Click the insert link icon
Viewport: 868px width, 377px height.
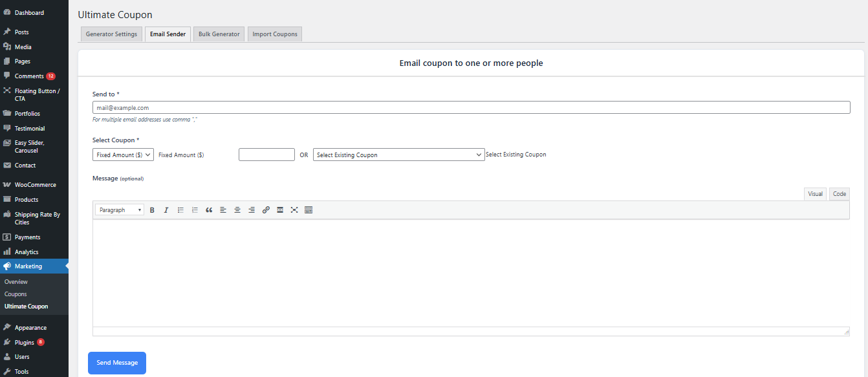(x=266, y=210)
